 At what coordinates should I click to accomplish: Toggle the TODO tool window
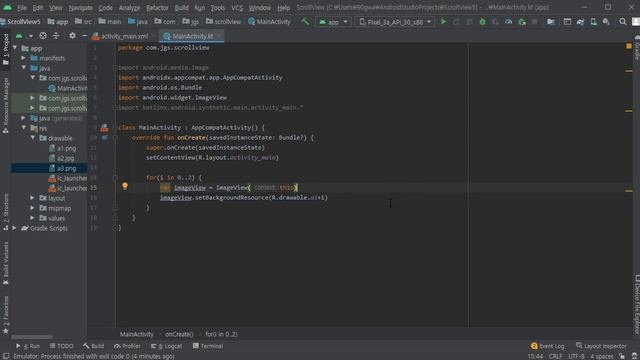61,346
